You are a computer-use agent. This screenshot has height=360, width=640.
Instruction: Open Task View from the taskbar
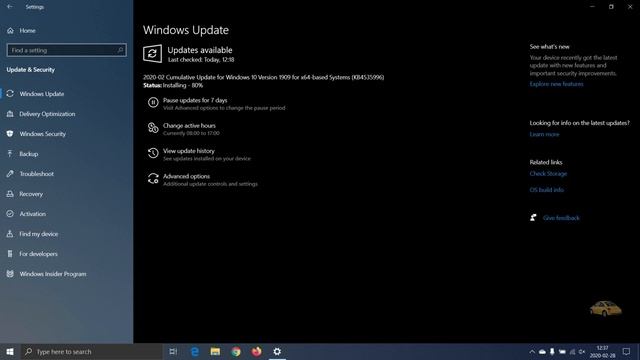click(x=173, y=351)
